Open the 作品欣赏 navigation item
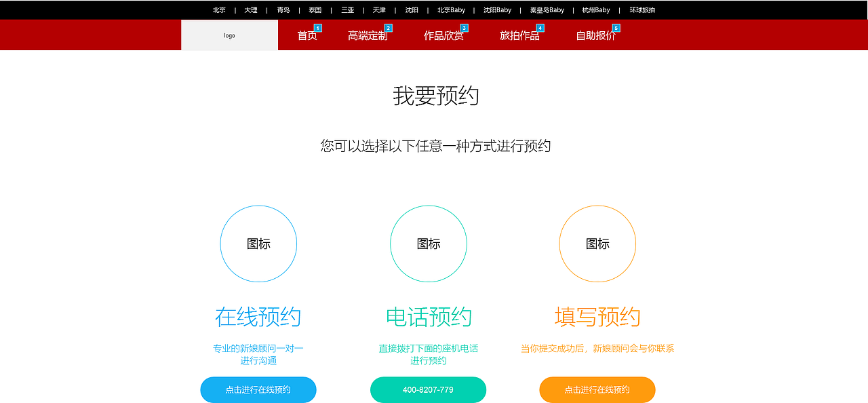The image size is (868, 403). coord(443,35)
